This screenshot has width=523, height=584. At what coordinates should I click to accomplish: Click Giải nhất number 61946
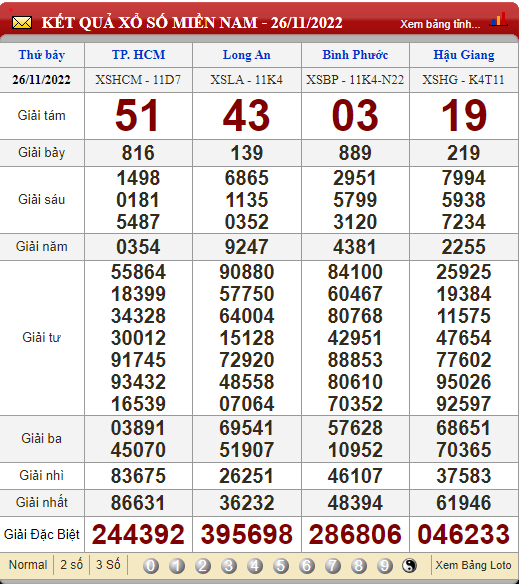point(464,503)
